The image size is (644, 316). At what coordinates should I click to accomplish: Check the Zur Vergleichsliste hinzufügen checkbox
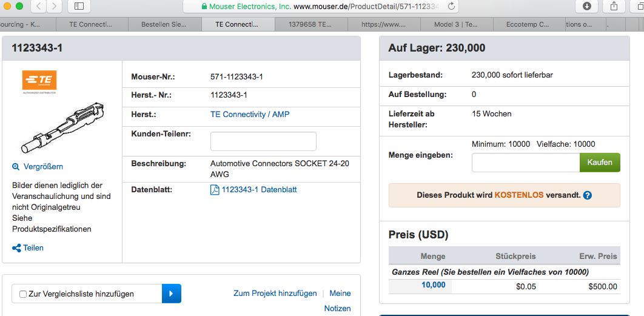(23, 294)
